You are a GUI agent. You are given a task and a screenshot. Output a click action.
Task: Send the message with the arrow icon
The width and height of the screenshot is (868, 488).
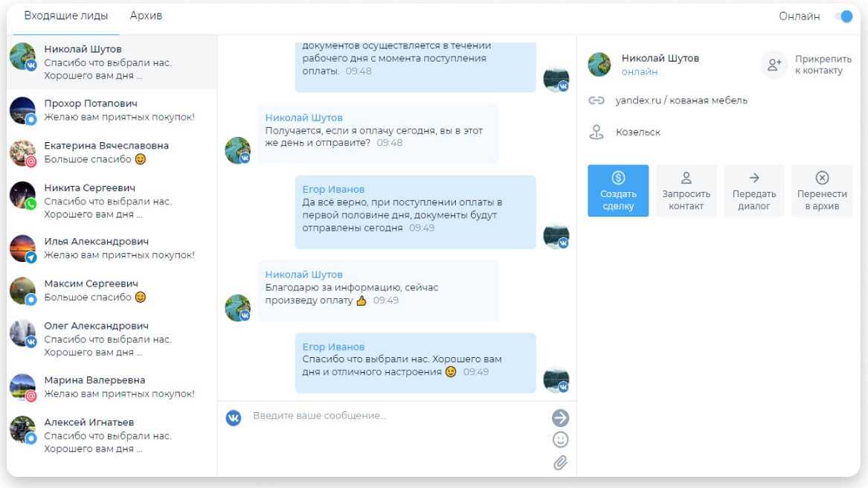pyautogui.click(x=560, y=417)
